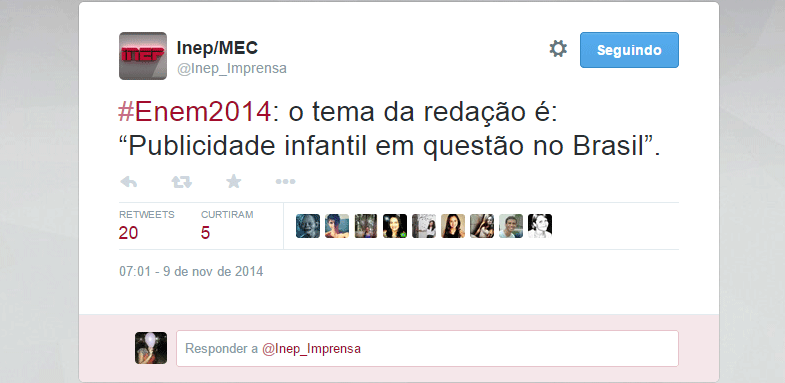The height and width of the screenshot is (383, 785).
Task: Open the sixth liker avatar thumbnail
Action: tap(453, 226)
